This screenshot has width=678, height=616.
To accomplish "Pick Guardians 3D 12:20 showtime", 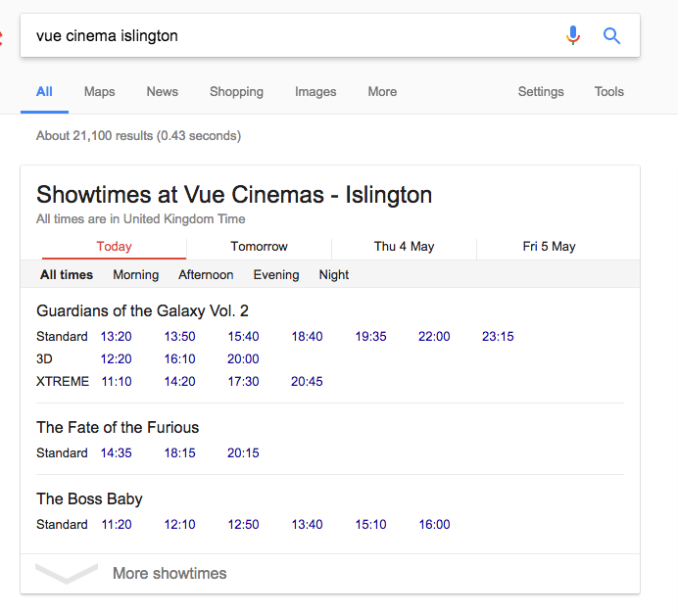I will point(117,358).
